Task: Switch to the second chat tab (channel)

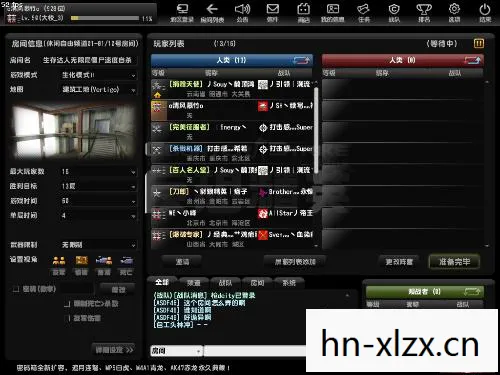Action: (x=194, y=283)
